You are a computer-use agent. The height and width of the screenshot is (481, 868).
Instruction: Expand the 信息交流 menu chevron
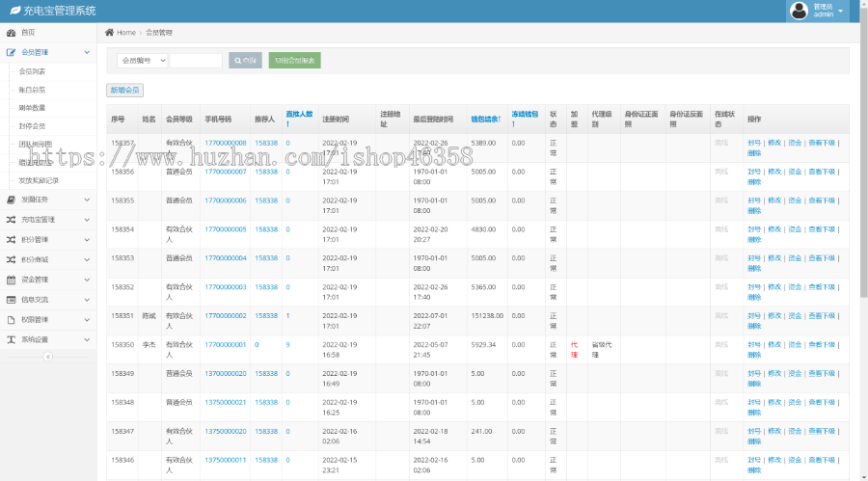(x=87, y=300)
